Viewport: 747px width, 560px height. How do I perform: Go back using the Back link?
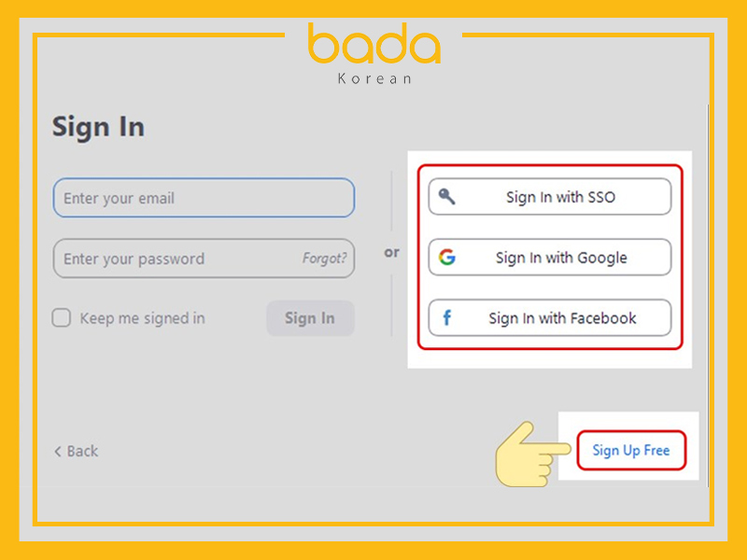point(81,452)
